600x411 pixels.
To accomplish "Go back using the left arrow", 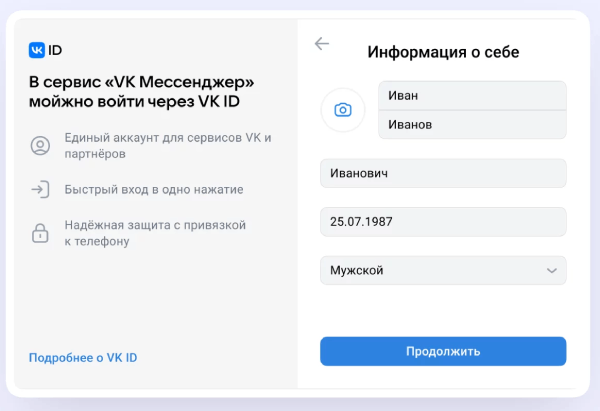I will (x=321, y=43).
